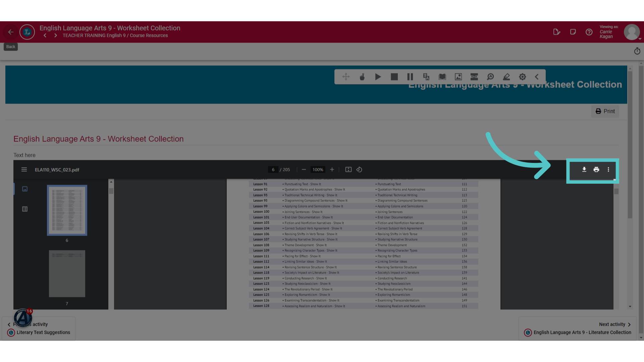Image resolution: width=644 pixels, height=362 pixels.
Task: Open the text magnifier tool
Action: (490, 77)
